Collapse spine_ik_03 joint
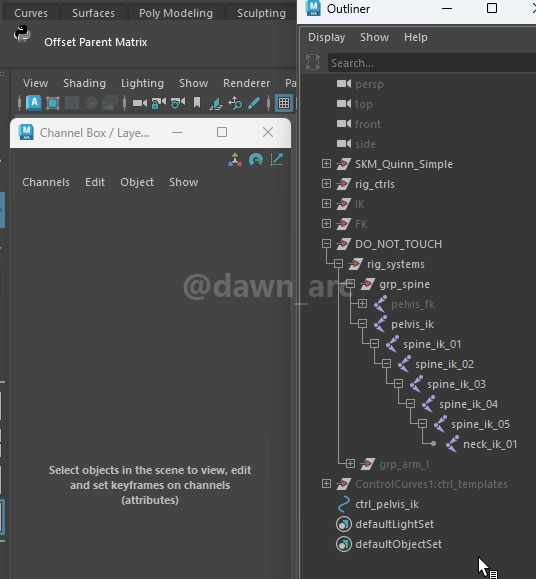Screen dimensions: 536x579 tap(398, 383)
